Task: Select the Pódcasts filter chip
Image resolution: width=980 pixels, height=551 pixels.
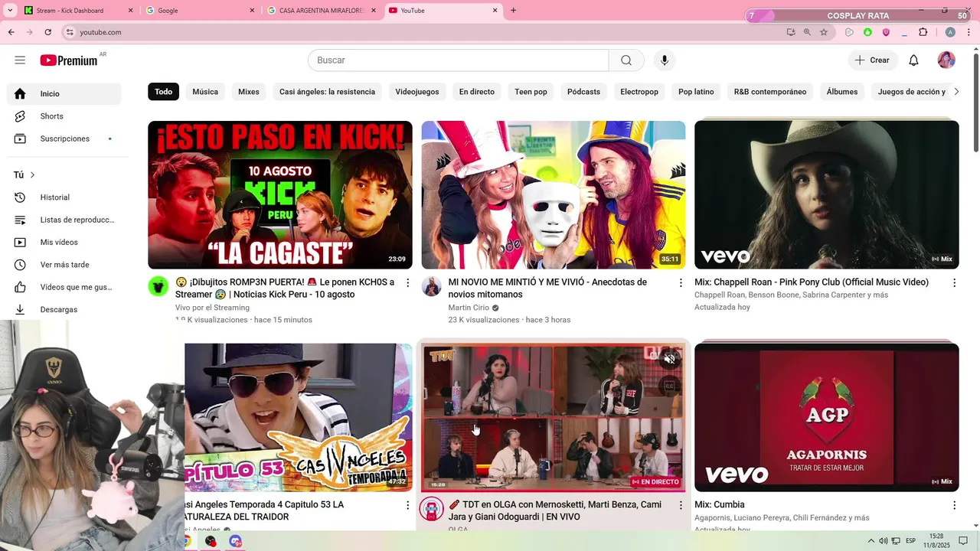Action: click(583, 92)
